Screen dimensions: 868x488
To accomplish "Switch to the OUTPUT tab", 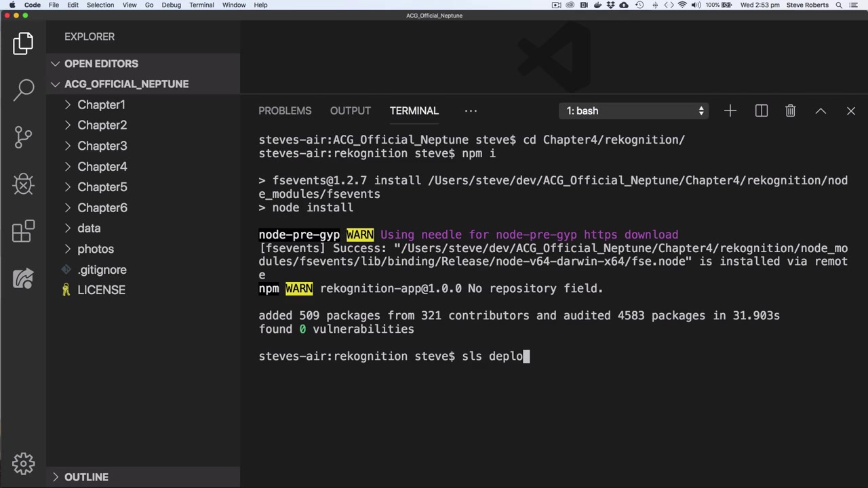I will [x=351, y=110].
